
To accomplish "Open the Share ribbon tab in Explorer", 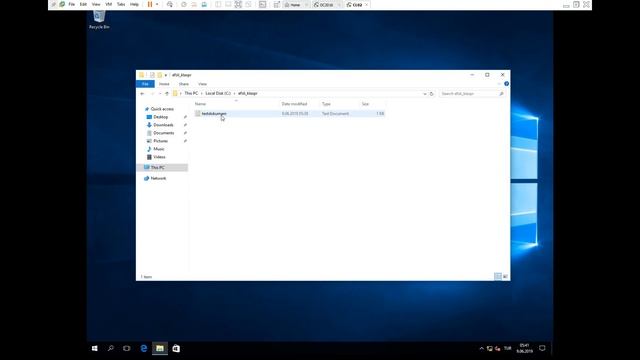I will click(184, 84).
